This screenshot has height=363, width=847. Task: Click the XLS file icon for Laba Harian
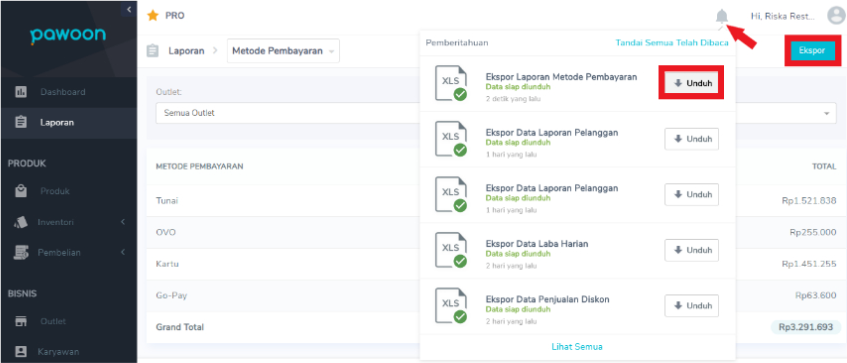(451, 250)
